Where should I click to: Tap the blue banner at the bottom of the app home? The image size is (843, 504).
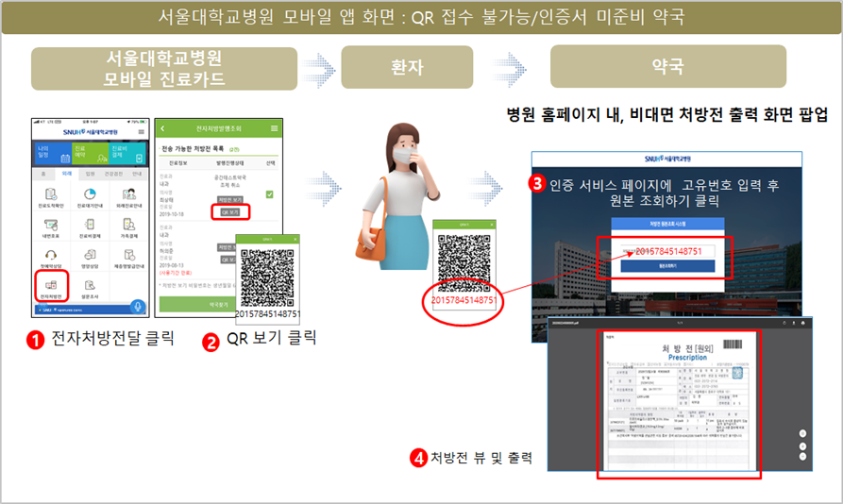83,310
